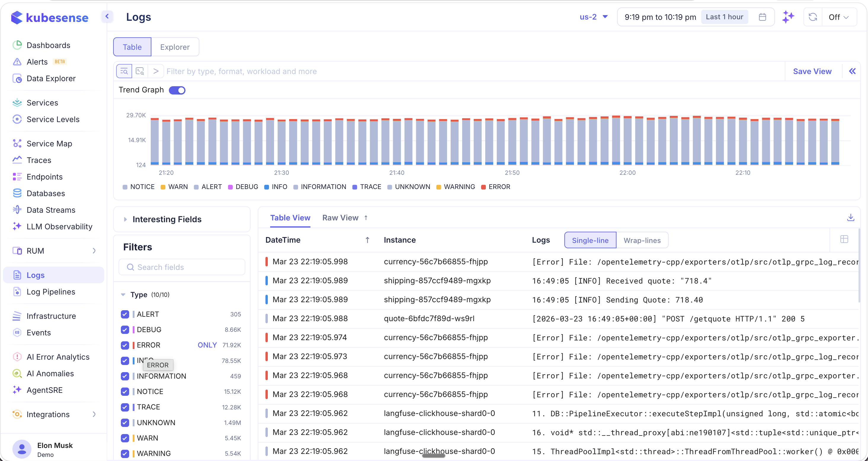Switch to the Raw View tab
This screenshot has height=461, width=868.
coord(340,218)
